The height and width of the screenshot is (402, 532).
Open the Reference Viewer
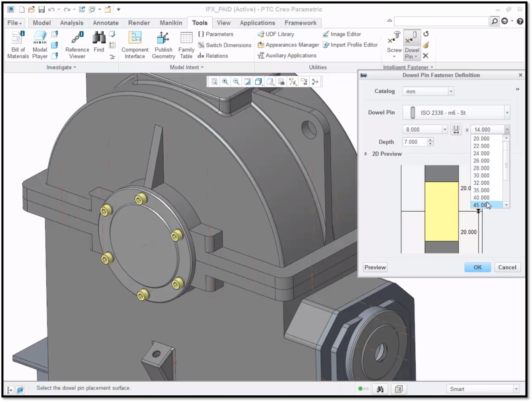point(77,45)
